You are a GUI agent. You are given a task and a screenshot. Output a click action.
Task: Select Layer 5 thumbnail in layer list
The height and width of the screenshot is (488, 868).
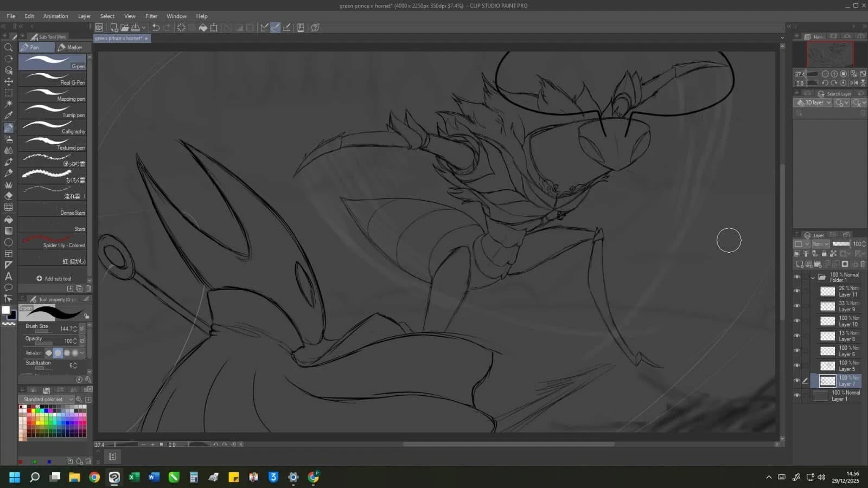(x=827, y=366)
